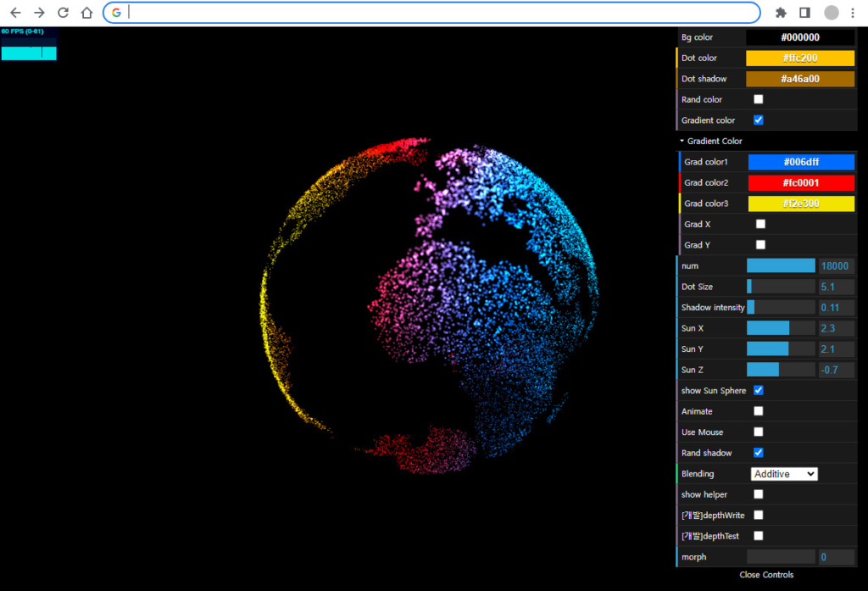The height and width of the screenshot is (591, 868).
Task: Open the user profile avatar
Action: click(x=832, y=13)
